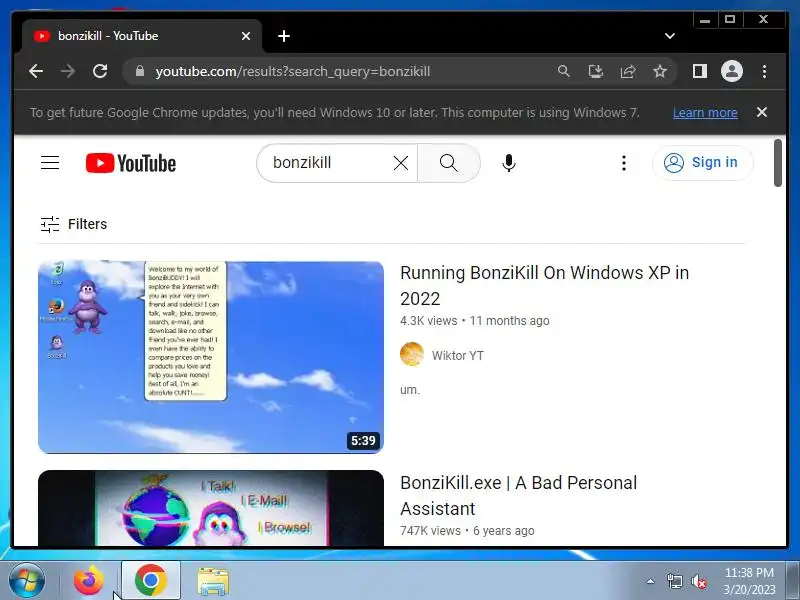This screenshot has width=800, height=600.
Task: Reload the YouTube results page
Action: coord(100,71)
